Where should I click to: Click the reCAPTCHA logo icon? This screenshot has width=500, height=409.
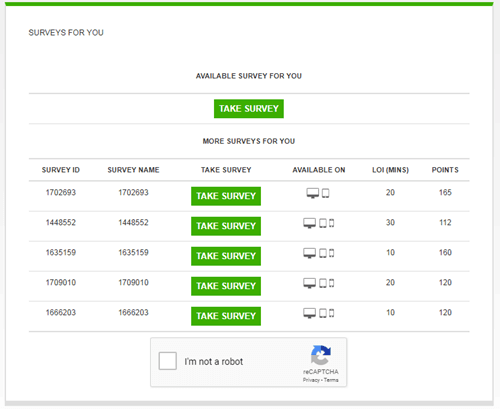(321, 355)
